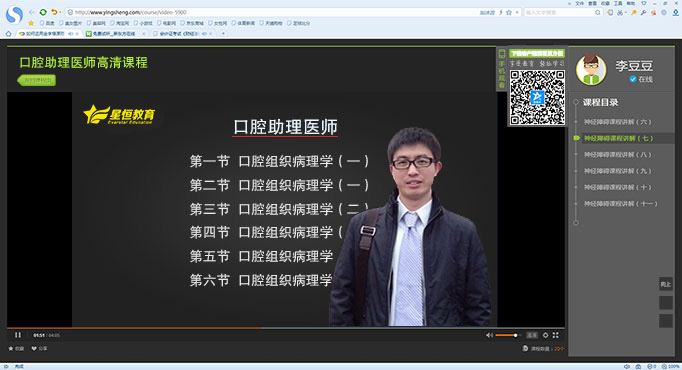Image resolution: width=682 pixels, height=370 pixels.
Task: Mute the video player speaker icon
Action: (489, 335)
